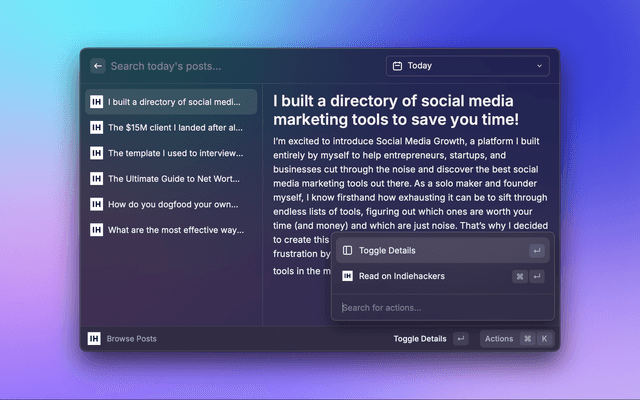Viewport: 640px width, 400px height.
Task: Click the article headline in the detail pane
Action: coord(393,110)
